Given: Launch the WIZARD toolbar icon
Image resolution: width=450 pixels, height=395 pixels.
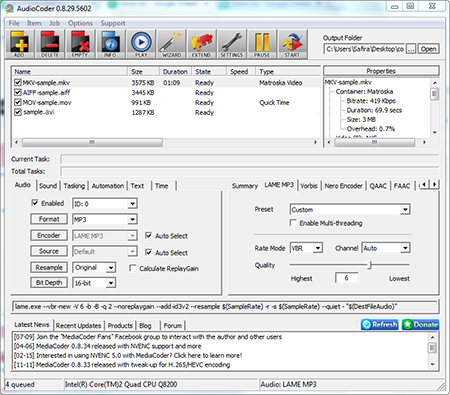Looking at the screenshot, I should (x=171, y=44).
